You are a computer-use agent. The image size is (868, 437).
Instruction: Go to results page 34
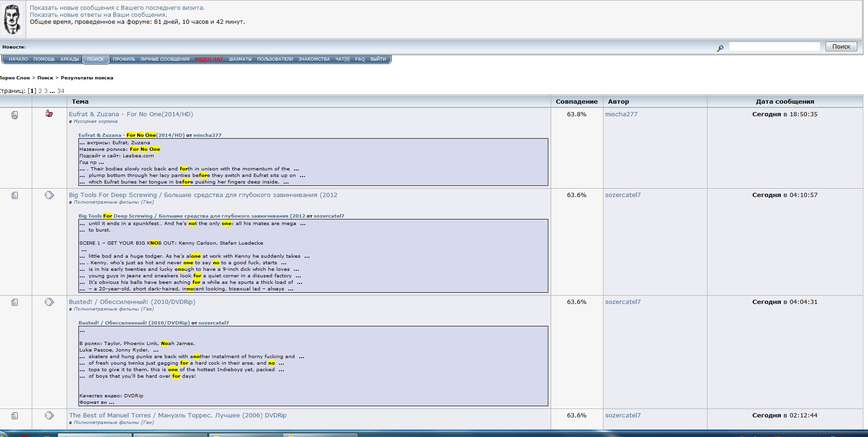click(x=61, y=91)
